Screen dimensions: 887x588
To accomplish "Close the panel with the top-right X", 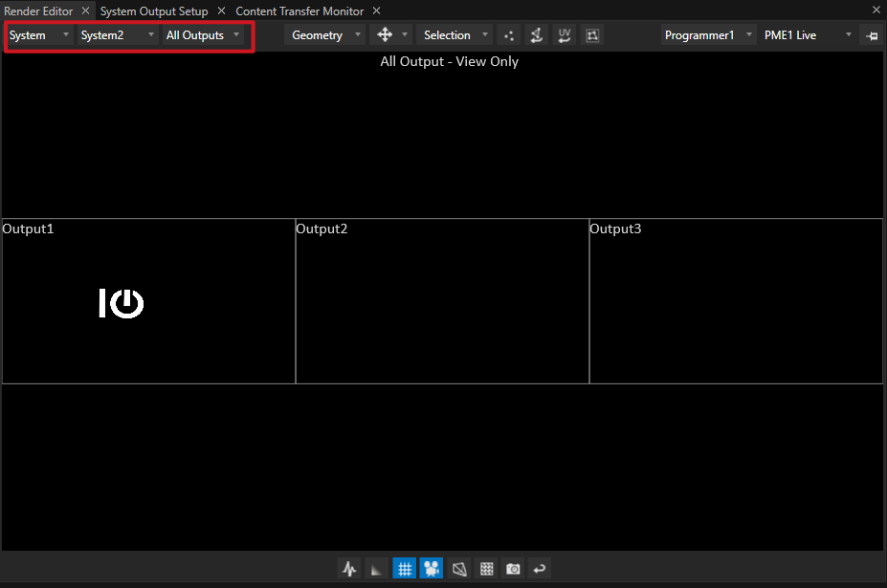I will (x=876, y=10).
